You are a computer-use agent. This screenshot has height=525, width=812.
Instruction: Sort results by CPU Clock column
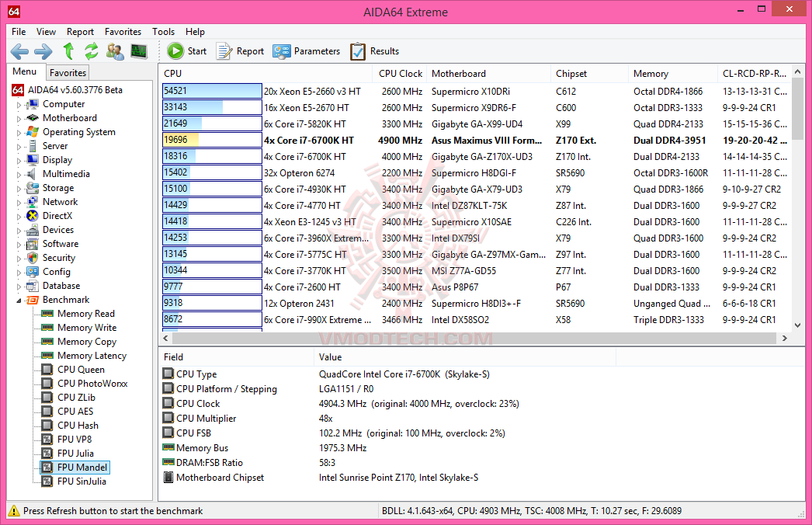point(400,74)
